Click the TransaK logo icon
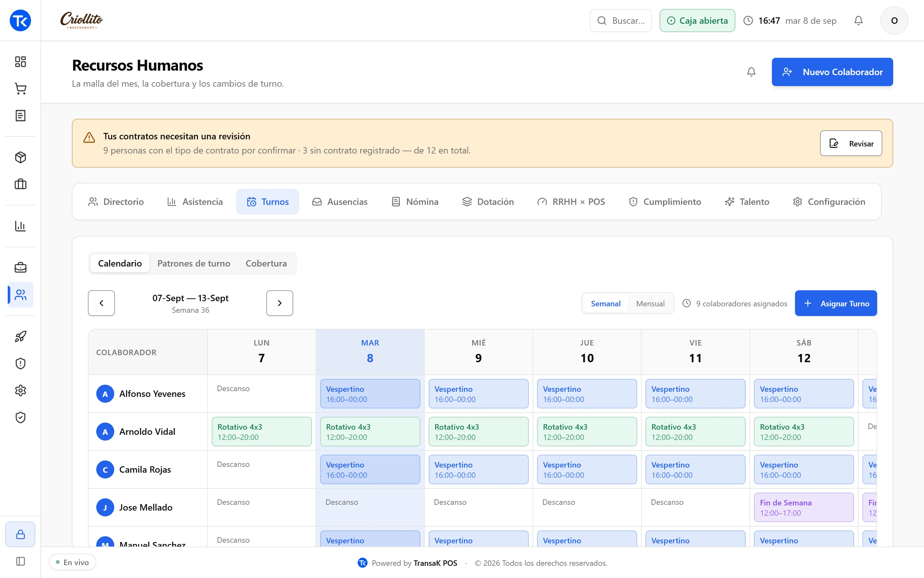The image size is (924, 578). click(x=20, y=21)
